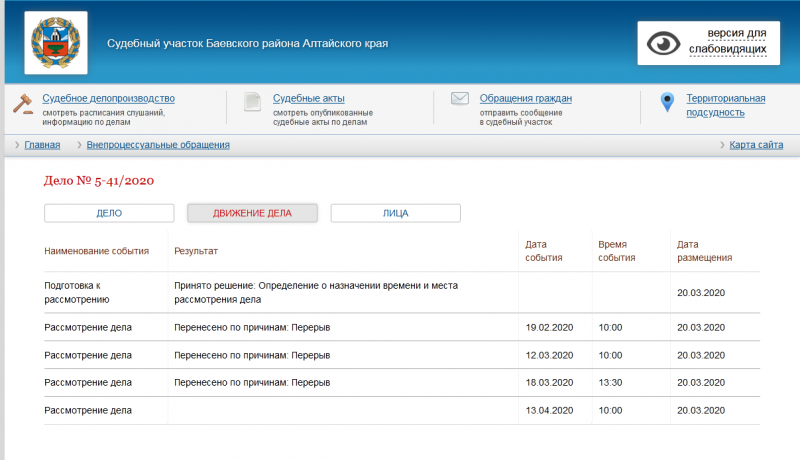Open the Судебные акты link
The width and height of the screenshot is (800, 460).
point(309,98)
